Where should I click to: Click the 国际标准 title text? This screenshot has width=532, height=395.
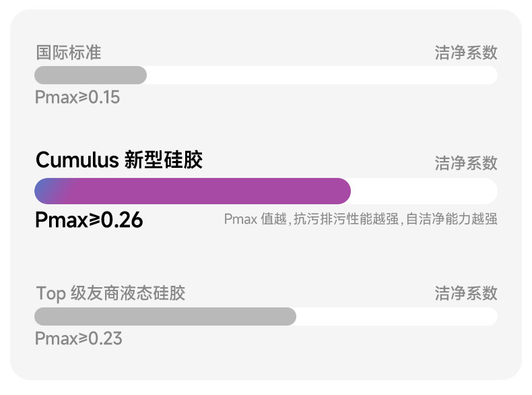69,53
